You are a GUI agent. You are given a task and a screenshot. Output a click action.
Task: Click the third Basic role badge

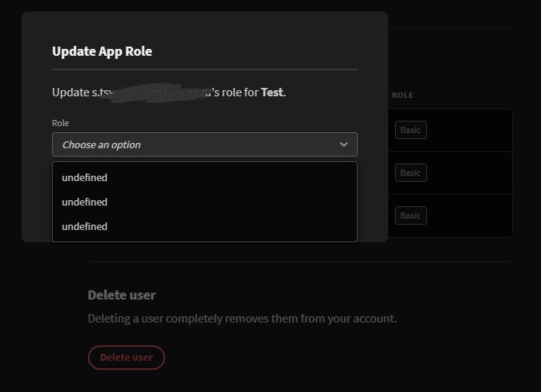pyautogui.click(x=410, y=215)
